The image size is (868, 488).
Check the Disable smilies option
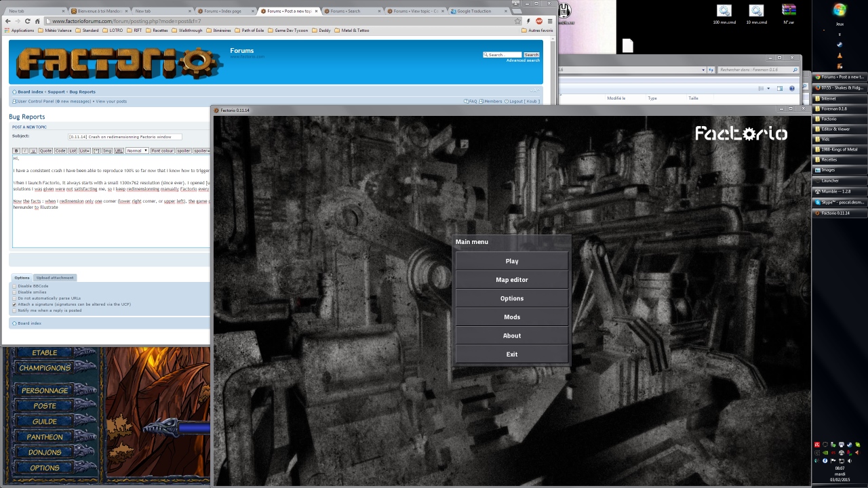(x=14, y=292)
